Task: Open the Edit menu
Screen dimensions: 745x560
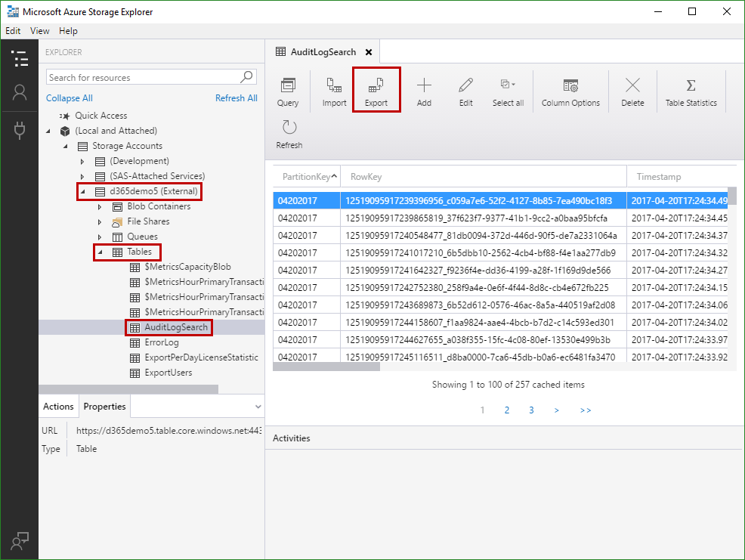Action: (x=13, y=31)
